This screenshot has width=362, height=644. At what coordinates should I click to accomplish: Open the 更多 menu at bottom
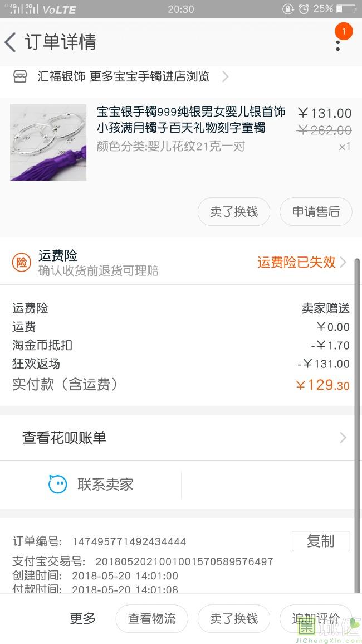coord(82,618)
